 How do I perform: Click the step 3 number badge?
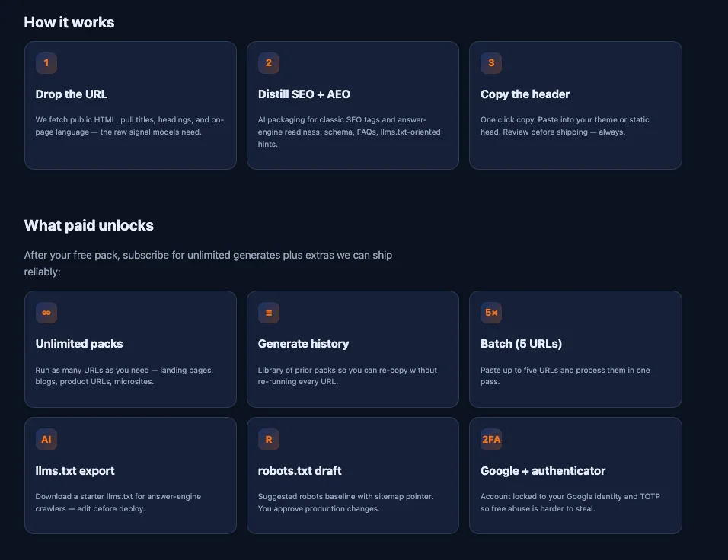coord(491,63)
